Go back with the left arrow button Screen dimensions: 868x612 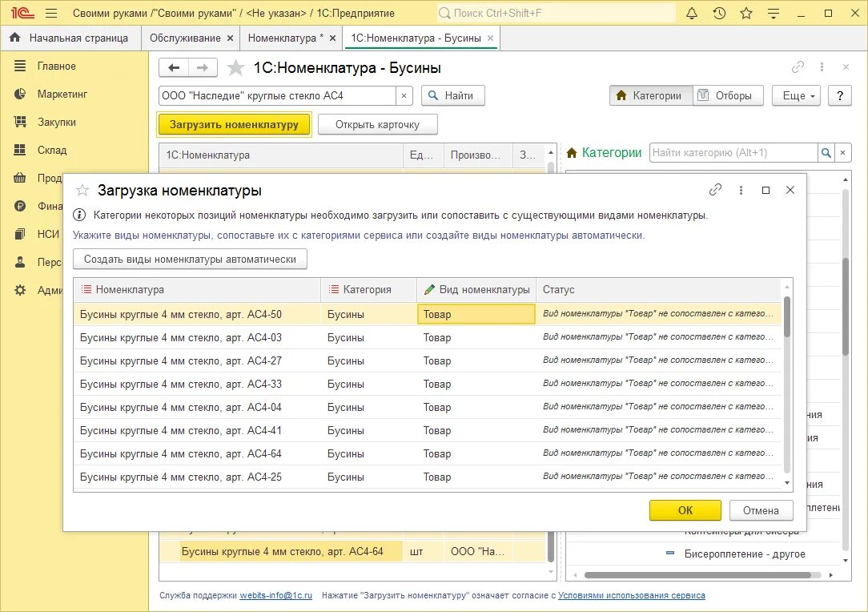tap(174, 67)
